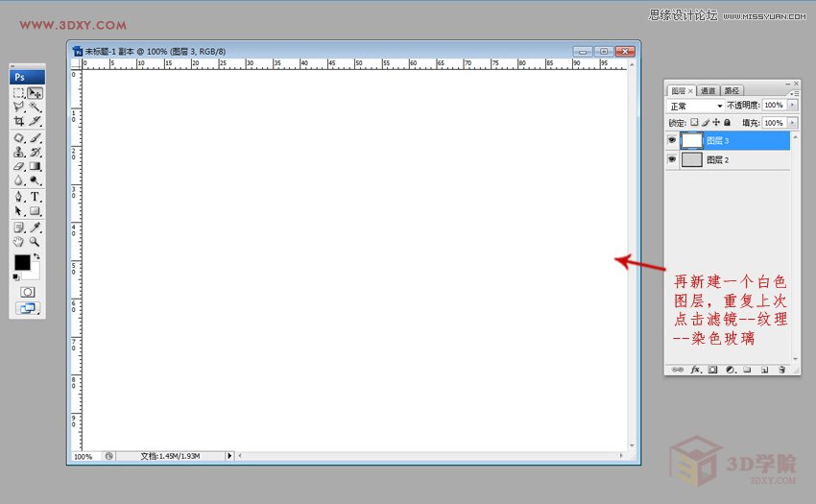Hide layer 图层 3 with eye icon
816x504 pixels.
(x=672, y=140)
